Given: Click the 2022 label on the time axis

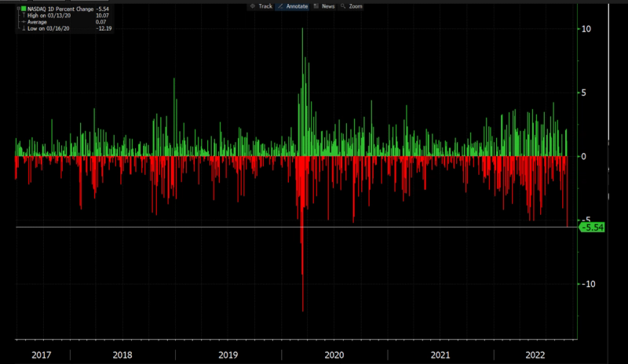Looking at the screenshot, I should click(535, 355).
